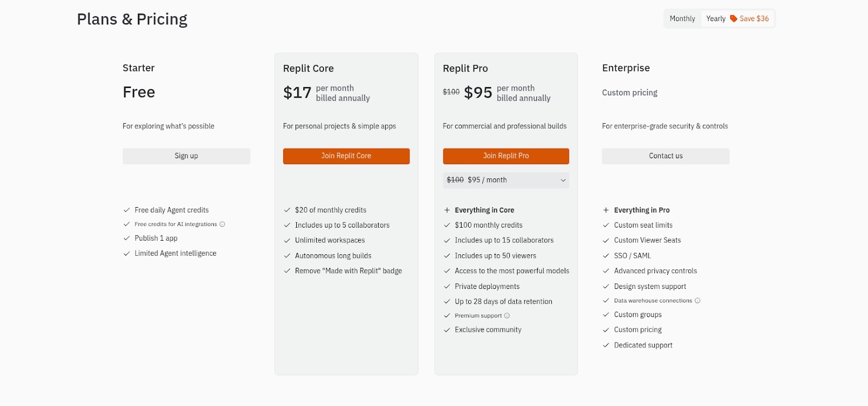Click checkmark icon next to SSO / SAML
Viewport: 868px width, 406px height.
coord(606,255)
